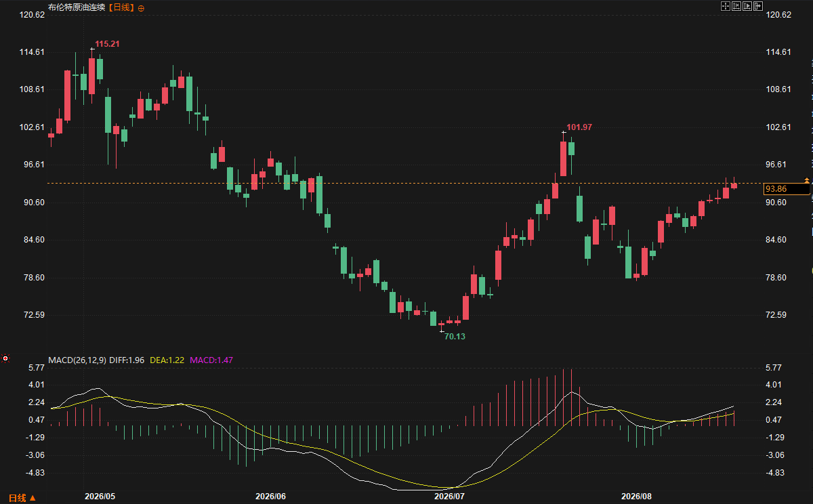Click the red indicator settings icon left of MACD

(x=5, y=358)
